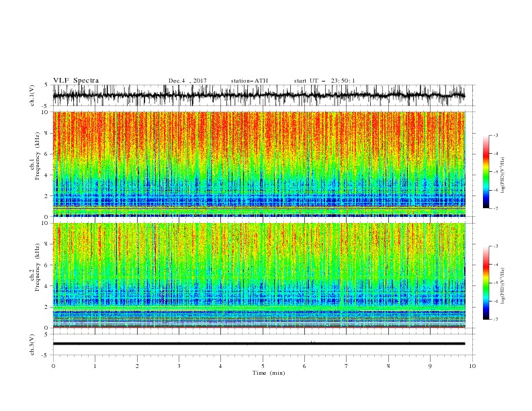Click the "-5" tick on lower color bar
The height and width of the screenshot is (411, 532).
(495, 283)
